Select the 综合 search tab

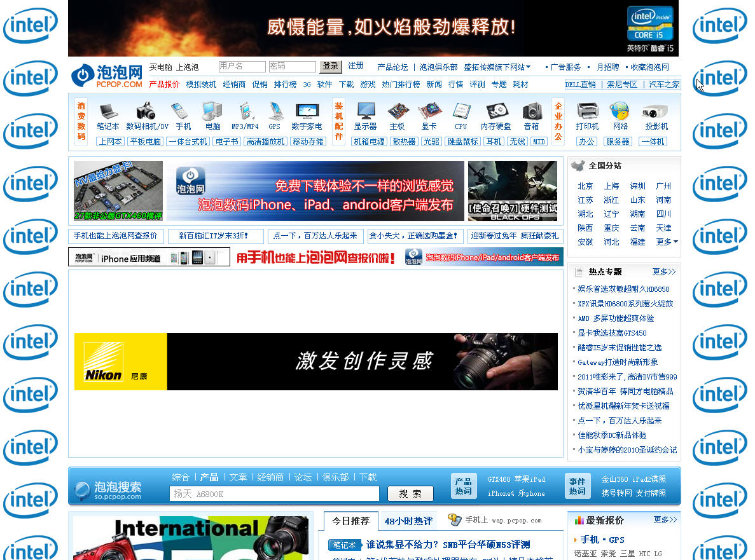tap(181, 477)
